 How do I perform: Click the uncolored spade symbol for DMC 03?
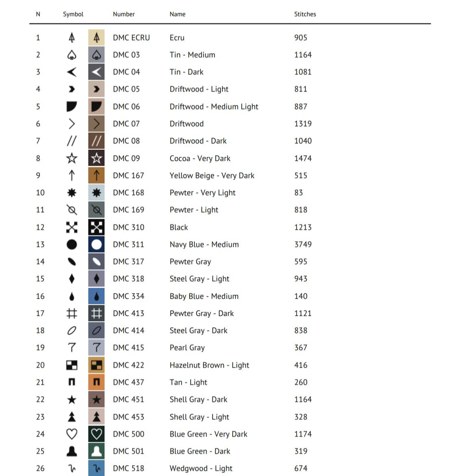pyautogui.click(x=72, y=55)
